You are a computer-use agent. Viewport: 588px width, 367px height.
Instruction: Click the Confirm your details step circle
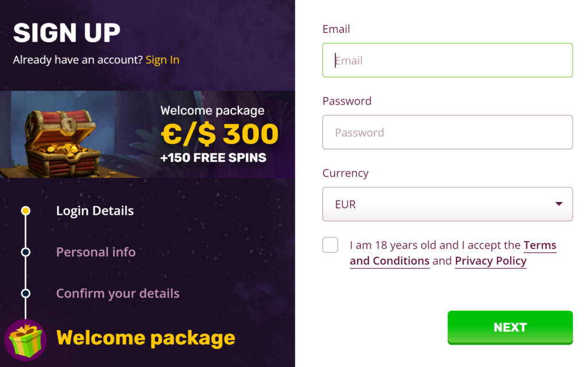point(25,293)
